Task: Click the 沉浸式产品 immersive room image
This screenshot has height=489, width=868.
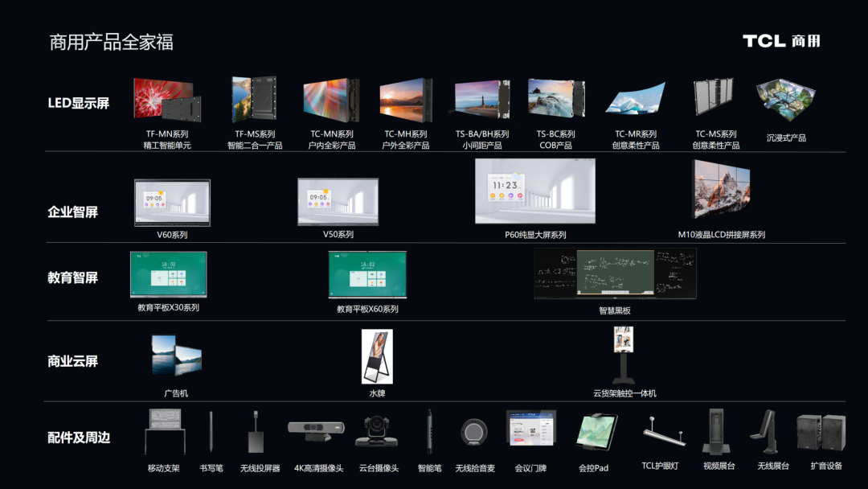Action: coord(786,100)
